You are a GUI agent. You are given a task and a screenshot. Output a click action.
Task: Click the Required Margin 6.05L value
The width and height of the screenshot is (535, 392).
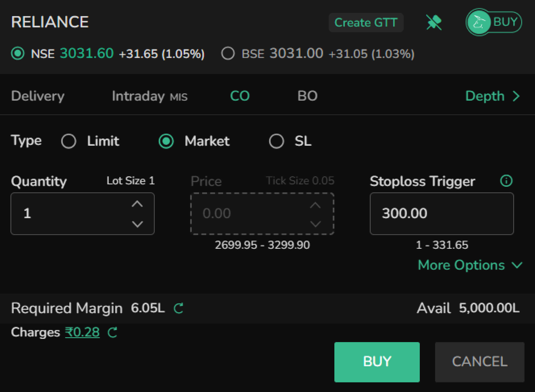click(x=148, y=308)
